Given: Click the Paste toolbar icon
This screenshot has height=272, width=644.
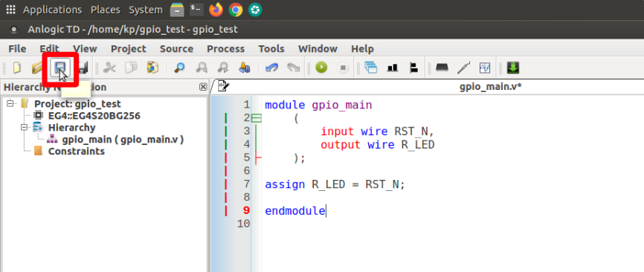Looking at the screenshot, I should pyautogui.click(x=152, y=68).
